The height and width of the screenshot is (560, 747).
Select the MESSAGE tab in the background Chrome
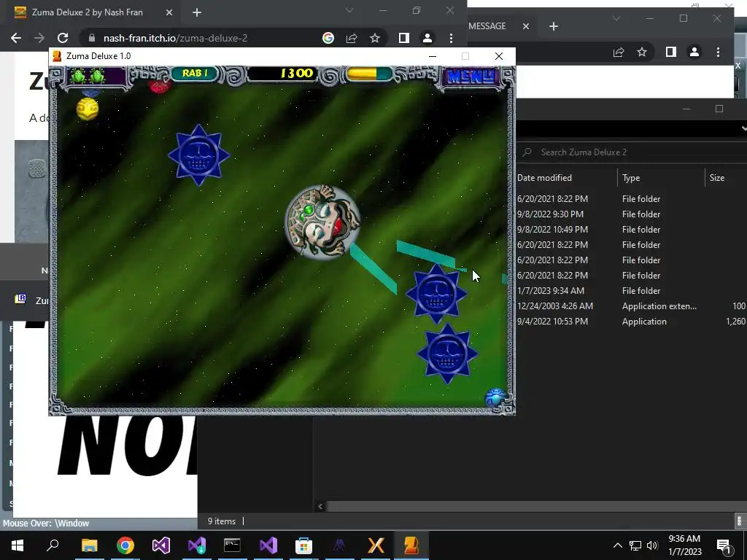[487, 26]
